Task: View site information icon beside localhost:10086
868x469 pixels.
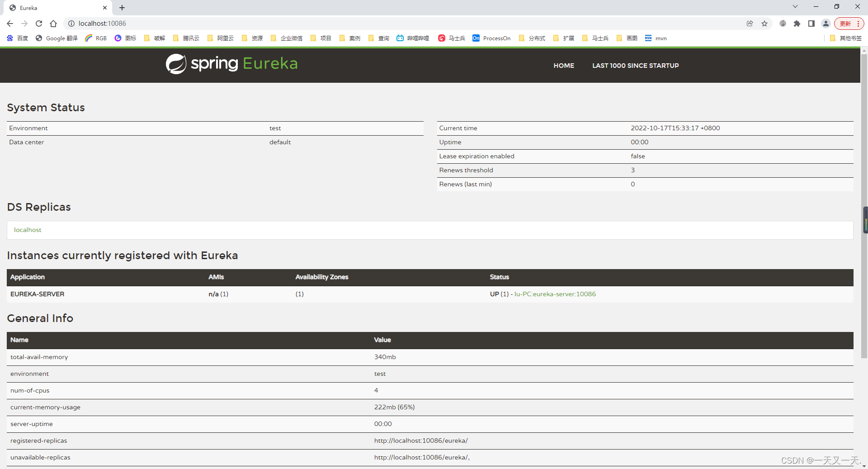Action: pos(71,24)
